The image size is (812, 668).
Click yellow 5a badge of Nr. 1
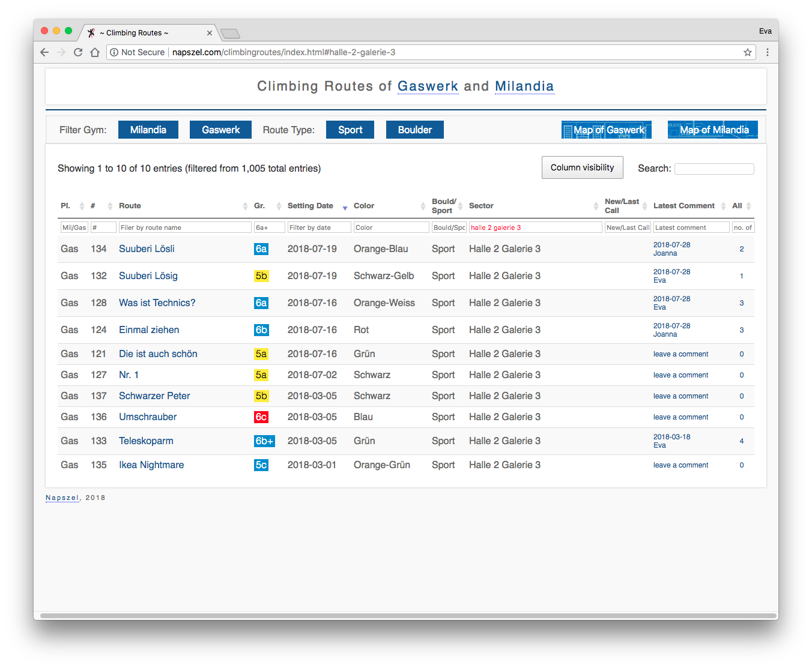pyautogui.click(x=261, y=375)
